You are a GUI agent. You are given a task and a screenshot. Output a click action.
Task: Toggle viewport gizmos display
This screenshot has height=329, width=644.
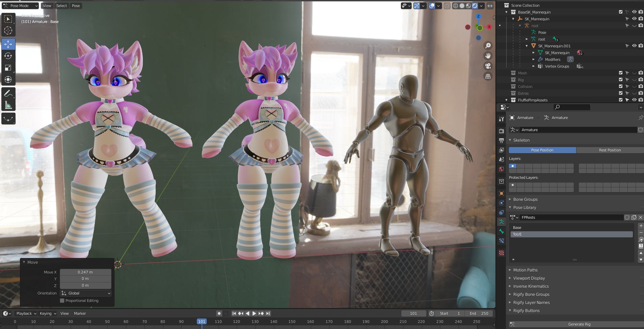point(416,6)
